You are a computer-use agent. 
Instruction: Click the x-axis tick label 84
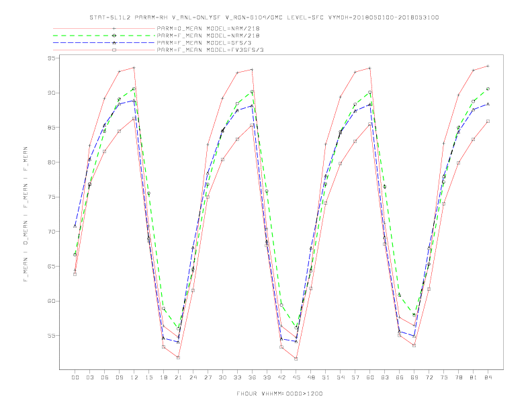[x=488, y=377]
